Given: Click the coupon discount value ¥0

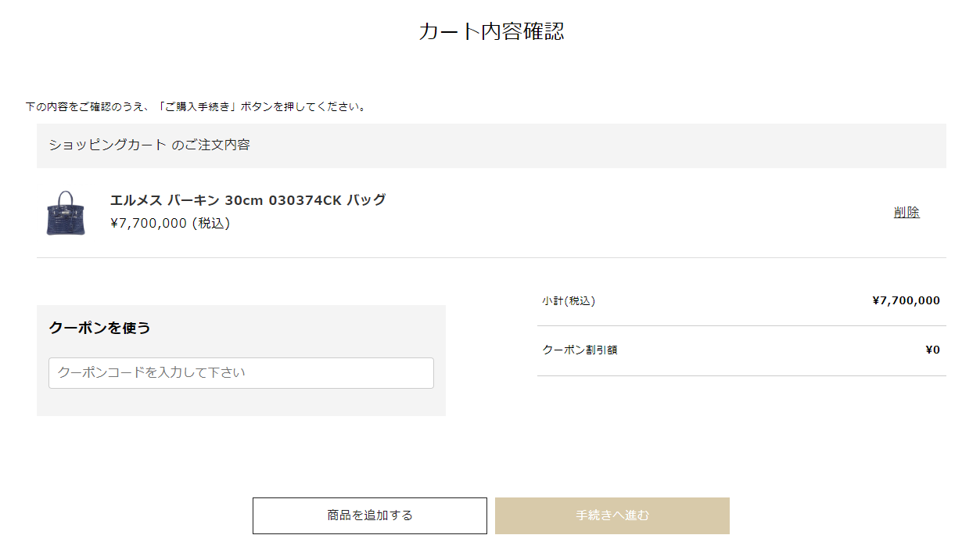Looking at the screenshot, I should click(932, 350).
